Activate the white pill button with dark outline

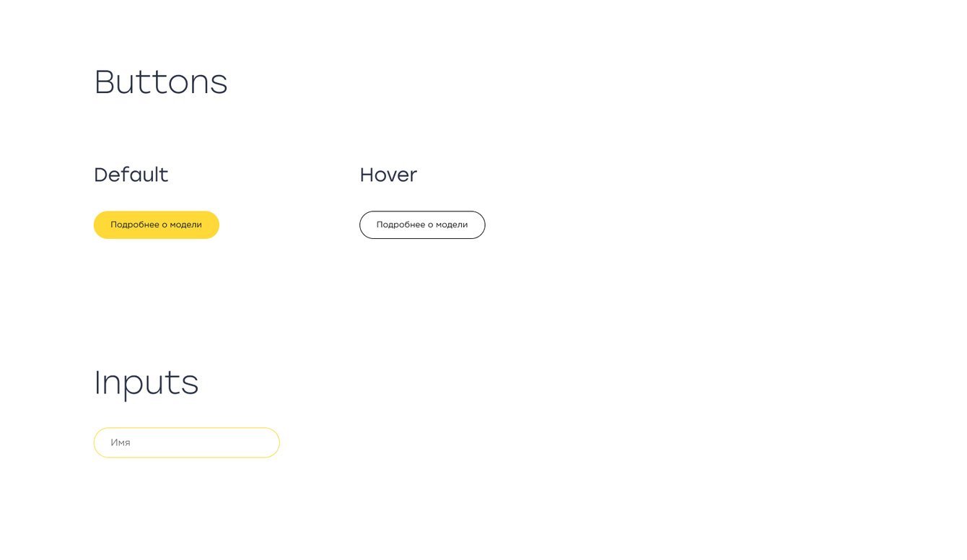(x=422, y=225)
